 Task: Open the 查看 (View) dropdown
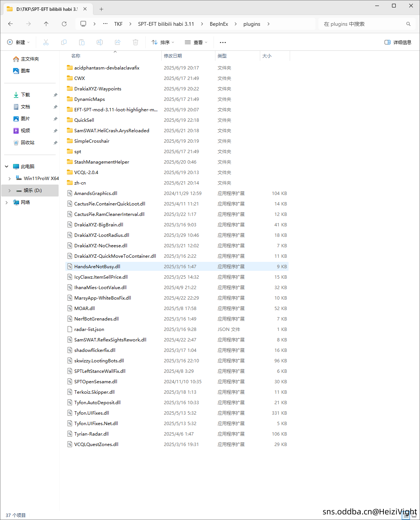click(196, 42)
